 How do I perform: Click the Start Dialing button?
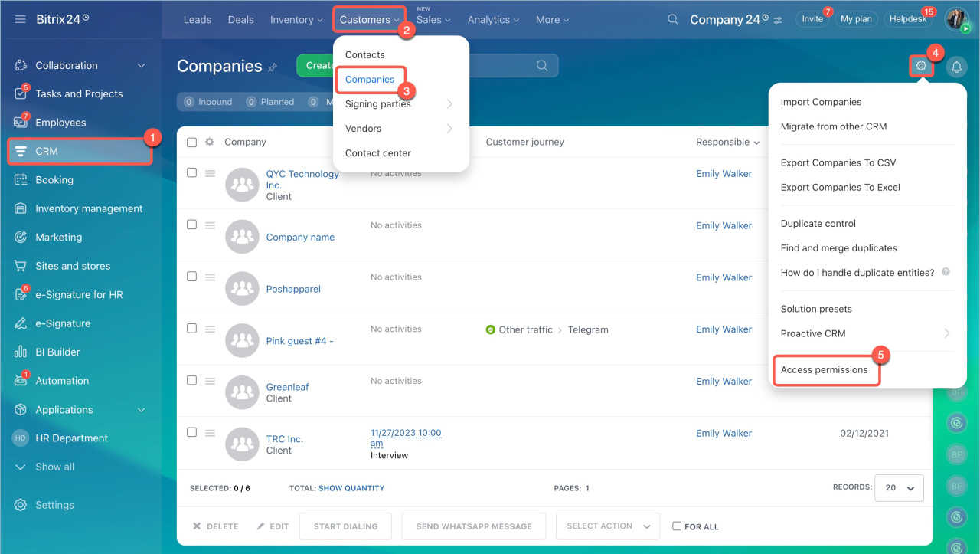click(346, 526)
